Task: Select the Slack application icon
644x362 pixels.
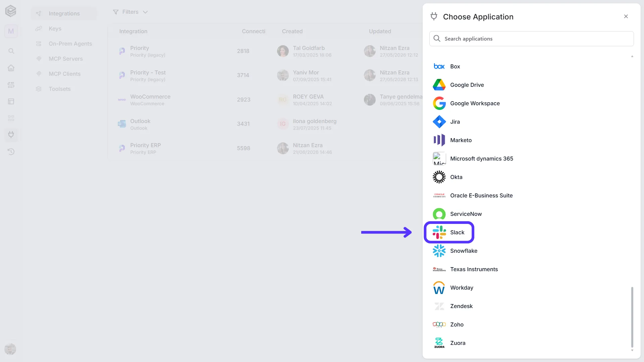Action: point(439,232)
